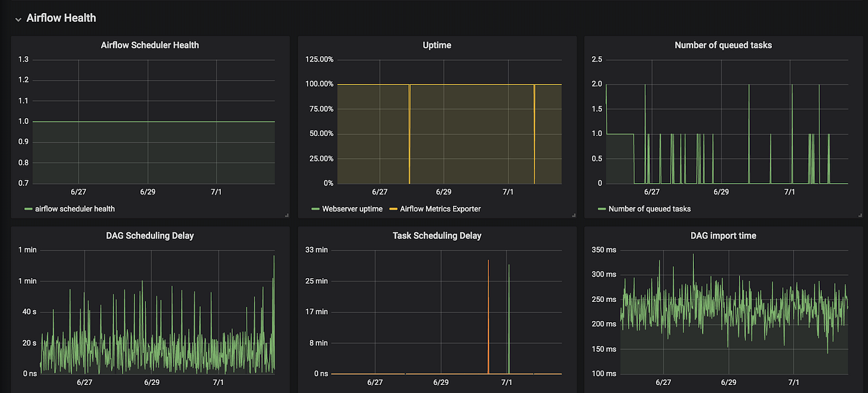Click the resize handle of queued tasks panel
868x393 pixels.
(860, 215)
